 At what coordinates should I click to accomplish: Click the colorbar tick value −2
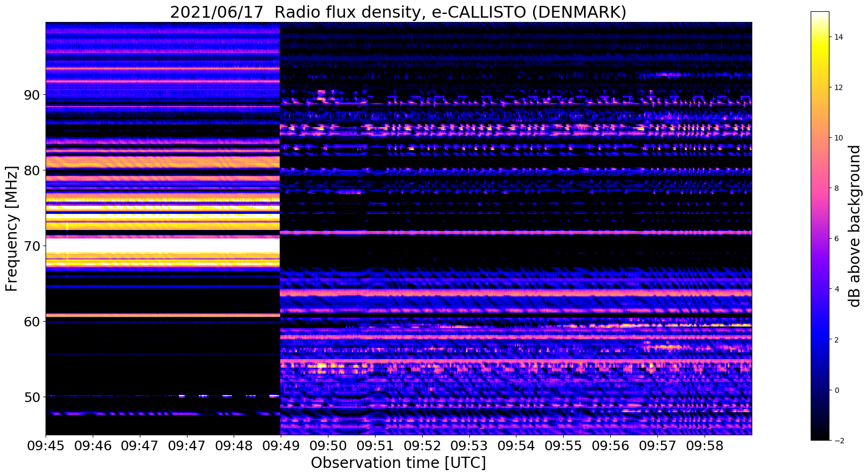click(x=839, y=441)
